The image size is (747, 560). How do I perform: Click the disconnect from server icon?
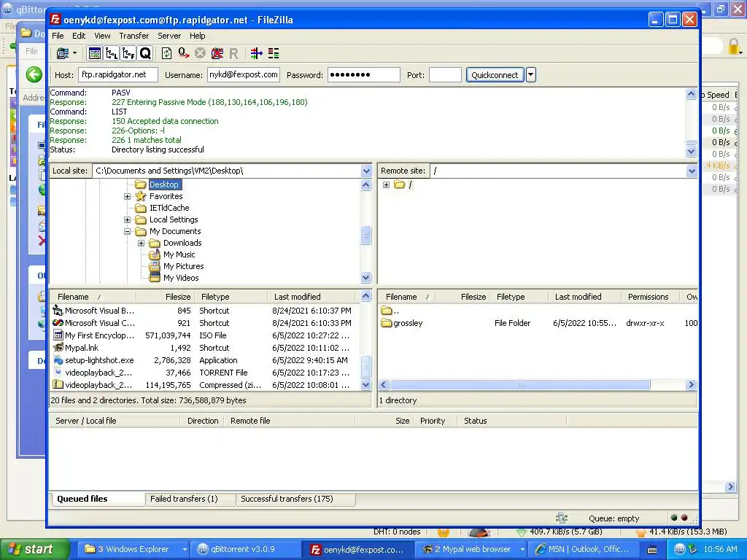click(x=217, y=53)
